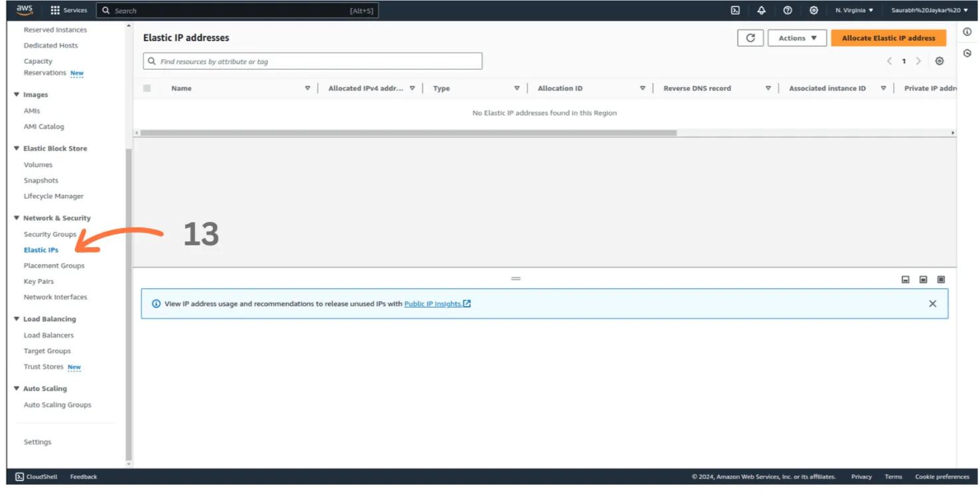Open the help question mark icon
This screenshot has height=494, width=980.
click(788, 11)
